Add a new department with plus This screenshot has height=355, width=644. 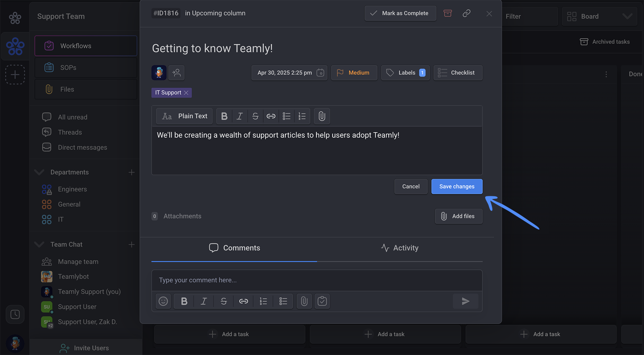click(x=132, y=172)
